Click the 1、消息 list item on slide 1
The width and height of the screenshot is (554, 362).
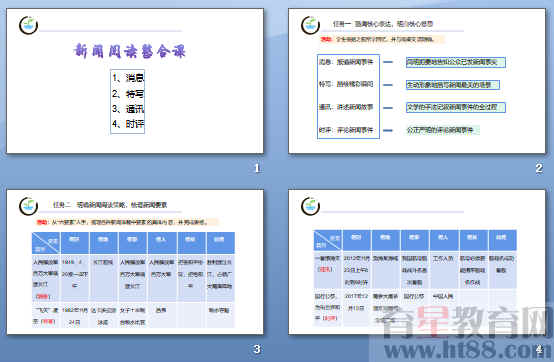[128, 78]
